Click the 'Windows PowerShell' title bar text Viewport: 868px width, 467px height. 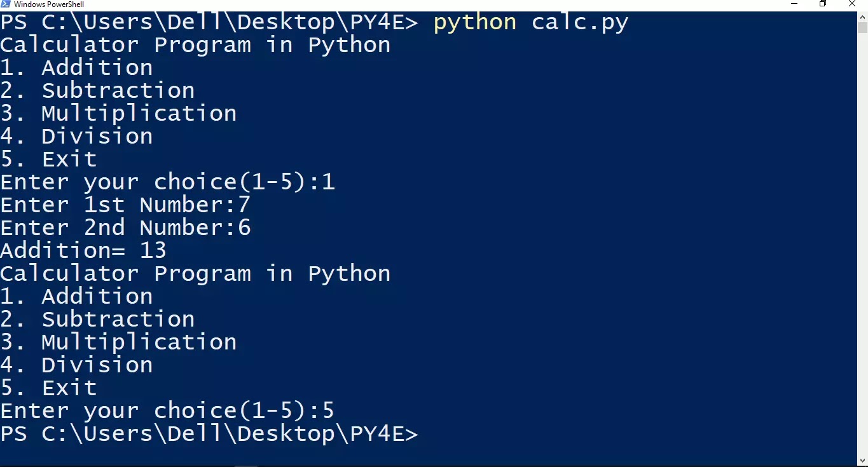point(49,4)
